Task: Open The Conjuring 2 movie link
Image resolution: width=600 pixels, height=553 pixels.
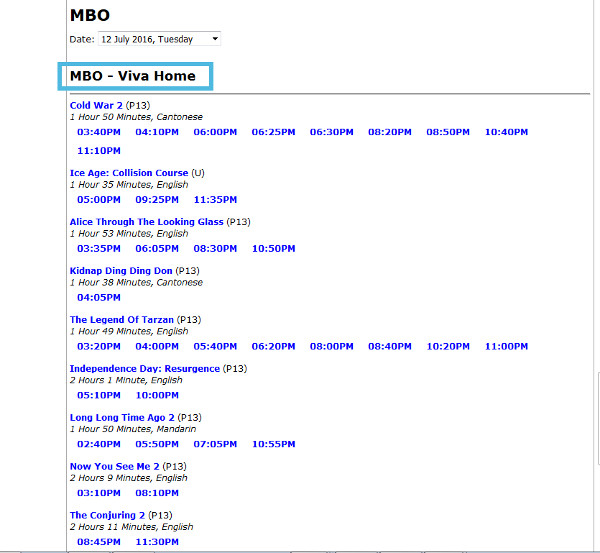Action: [107, 515]
